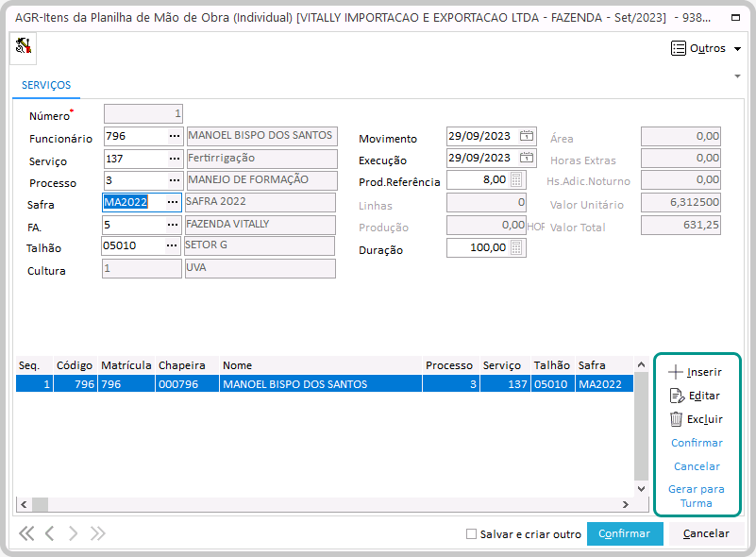Expand the Outros dropdown arrow
Viewport: 756px width, 557px height.
coord(737,49)
